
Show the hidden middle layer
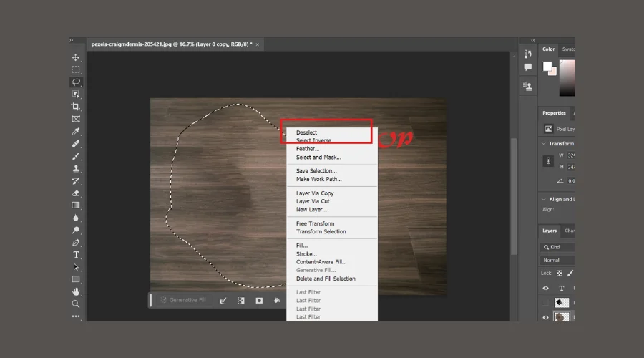pyautogui.click(x=545, y=303)
